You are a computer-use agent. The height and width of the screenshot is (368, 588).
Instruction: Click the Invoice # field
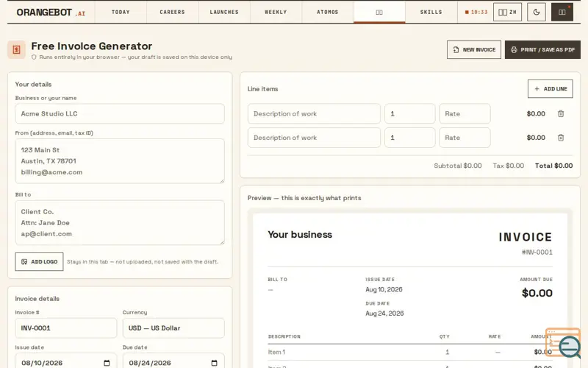66,328
